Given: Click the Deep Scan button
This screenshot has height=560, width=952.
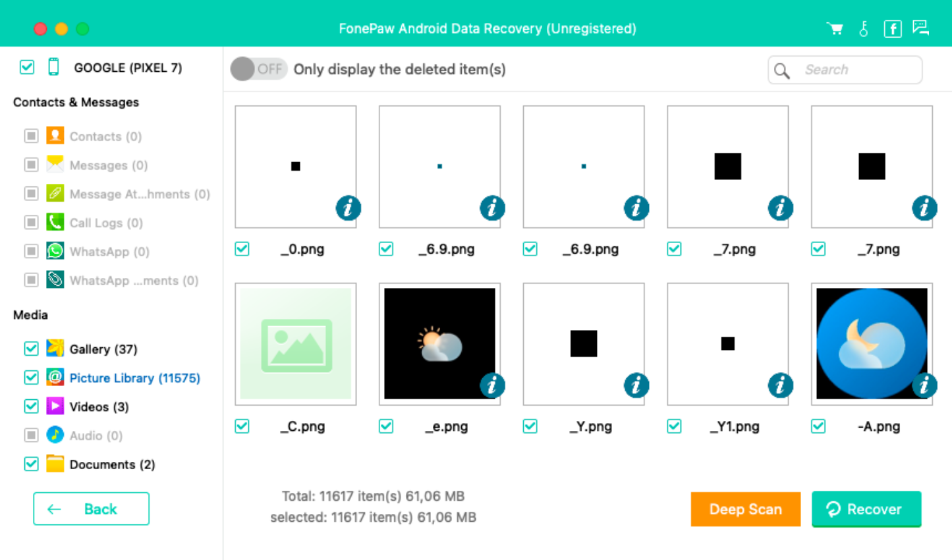Looking at the screenshot, I should click(x=746, y=509).
